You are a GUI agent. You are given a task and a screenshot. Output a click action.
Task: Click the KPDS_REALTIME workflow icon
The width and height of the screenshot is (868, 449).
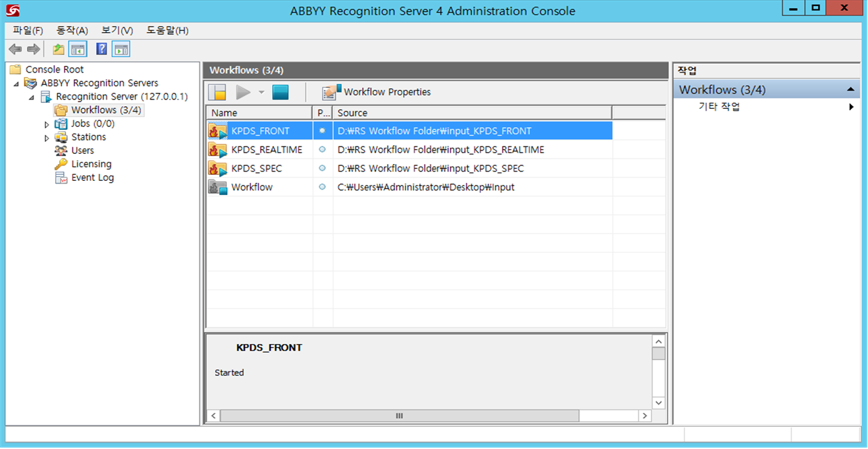(218, 149)
